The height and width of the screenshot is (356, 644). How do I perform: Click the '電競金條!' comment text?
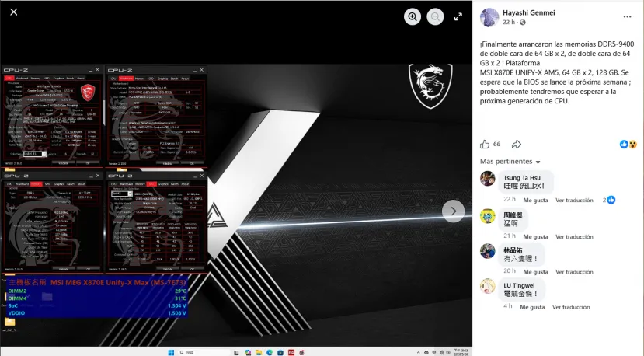(x=520, y=294)
